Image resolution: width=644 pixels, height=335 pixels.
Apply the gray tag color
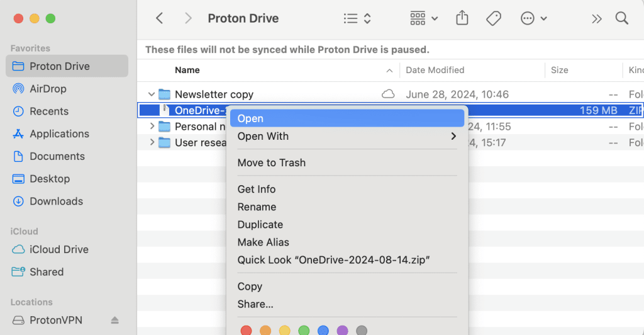tap(362, 330)
